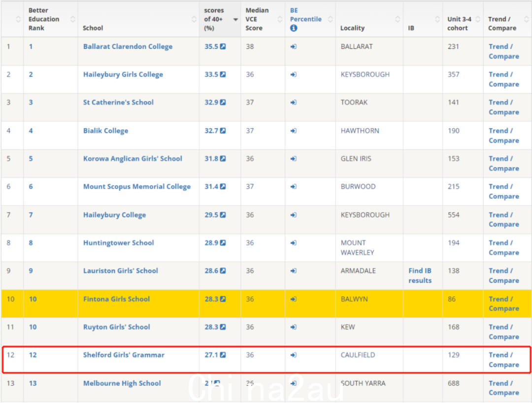Click BE Percentile login icon for Lauriston Girls' School
Screen dimensions: 532x403
coord(294,270)
